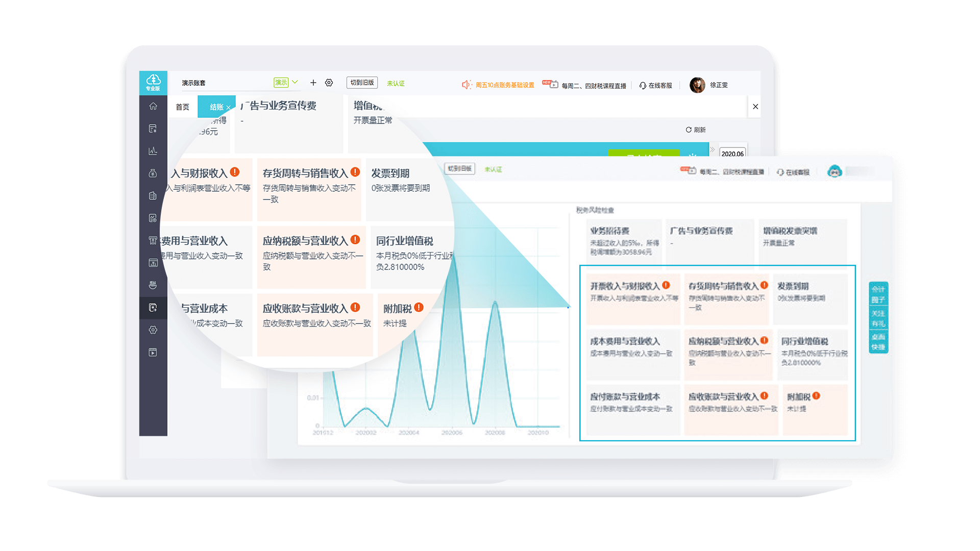This screenshot has height=551, width=980.
Task: Click the 存货周转与销售收入 risk card
Action: click(x=309, y=189)
